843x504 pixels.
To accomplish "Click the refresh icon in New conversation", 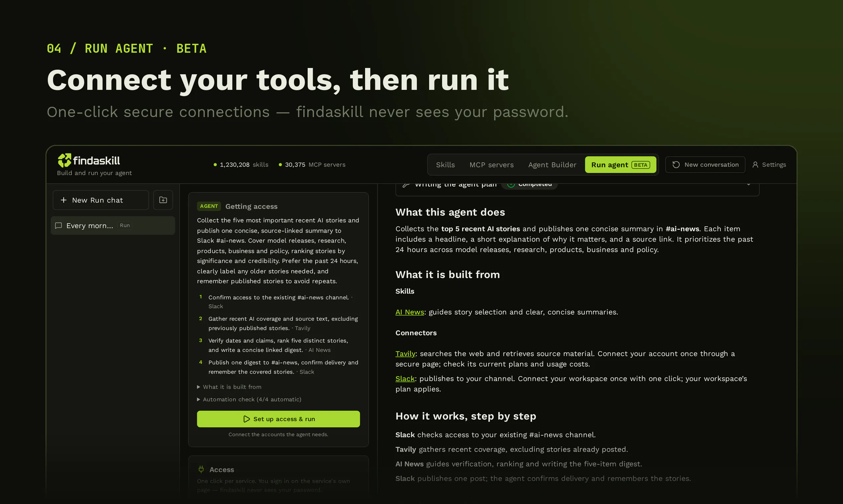I will click(676, 165).
